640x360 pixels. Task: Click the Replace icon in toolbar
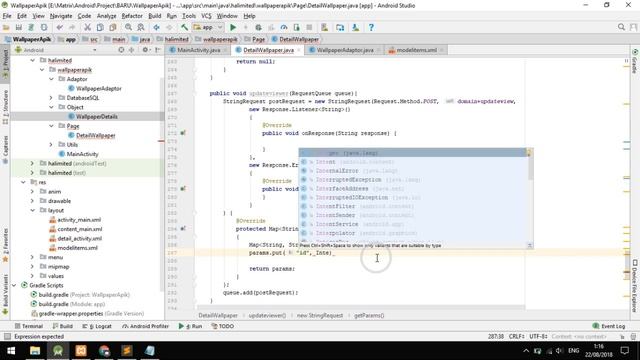coord(141,27)
